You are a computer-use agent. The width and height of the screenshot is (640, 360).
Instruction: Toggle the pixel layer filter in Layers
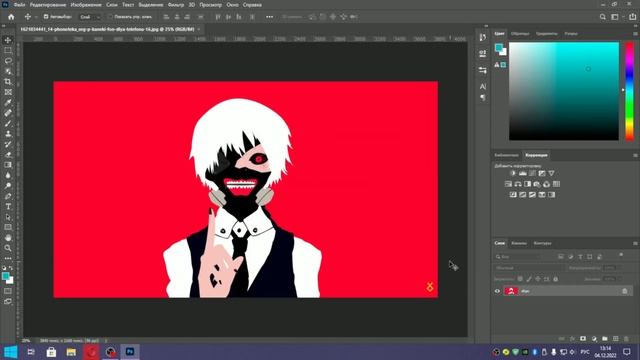pos(561,257)
